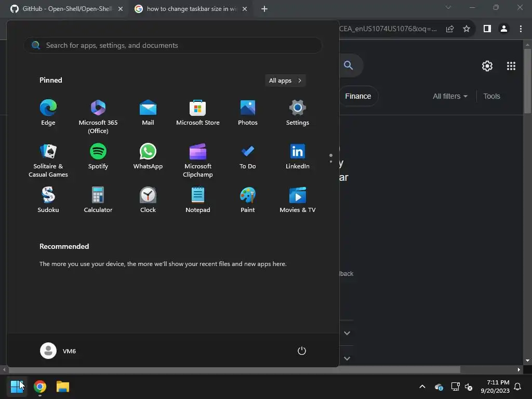This screenshot has height=399, width=532.
Task: Open the Edge pinned app
Action: 48,113
